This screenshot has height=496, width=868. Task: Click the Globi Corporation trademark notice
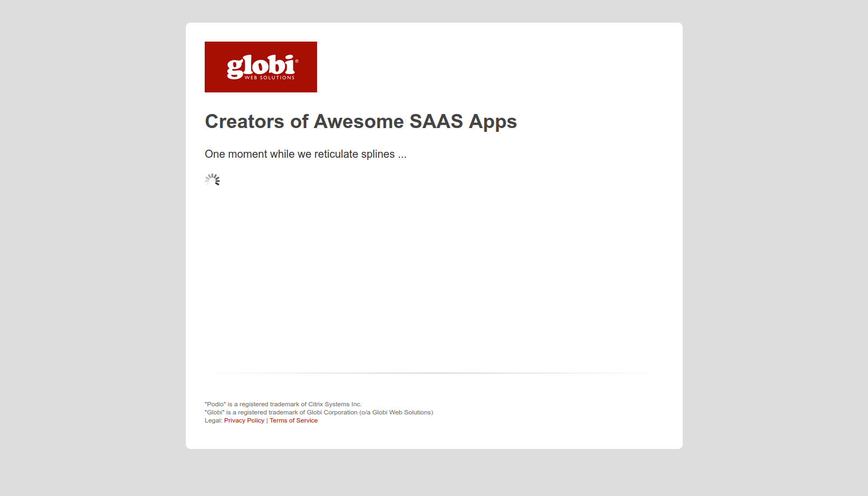click(x=319, y=412)
